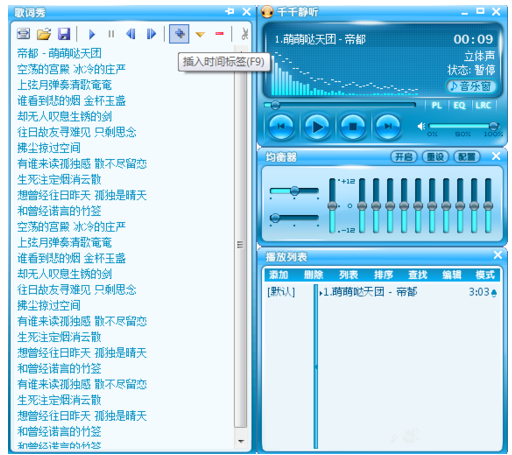Click the track duration 3:03
The image size is (512, 455).
click(479, 292)
